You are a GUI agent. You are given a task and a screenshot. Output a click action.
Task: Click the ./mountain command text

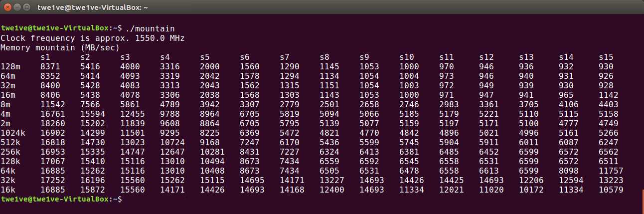150,29
